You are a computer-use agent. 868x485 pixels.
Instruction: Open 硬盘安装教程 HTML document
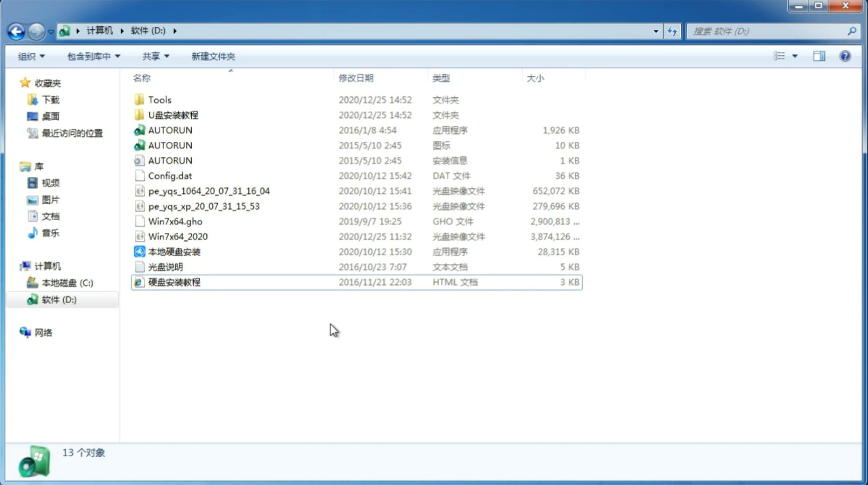pos(173,282)
